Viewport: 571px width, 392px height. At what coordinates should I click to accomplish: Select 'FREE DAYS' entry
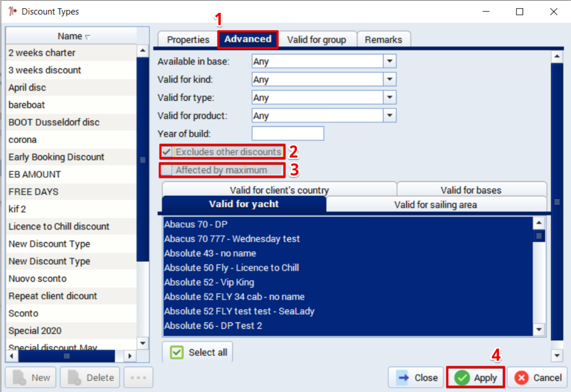[x=71, y=192]
